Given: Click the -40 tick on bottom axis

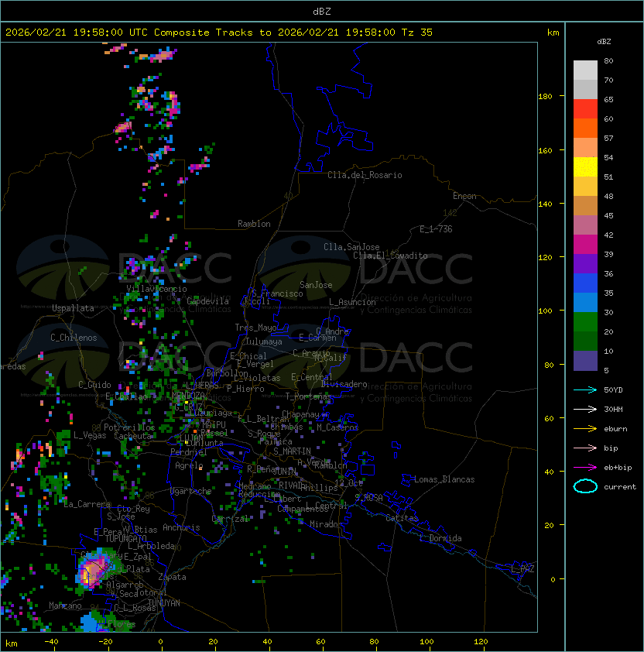Looking at the screenshot, I should [x=51, y=642].
